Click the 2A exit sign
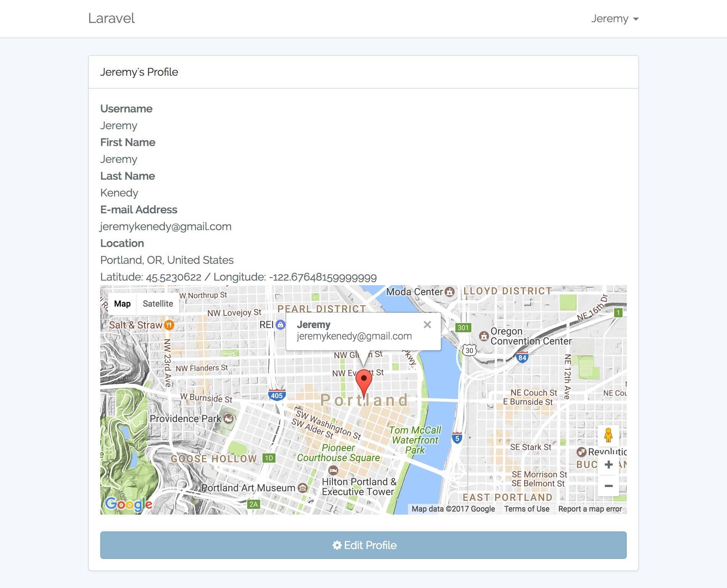727x588 pixels. [253, 504]
